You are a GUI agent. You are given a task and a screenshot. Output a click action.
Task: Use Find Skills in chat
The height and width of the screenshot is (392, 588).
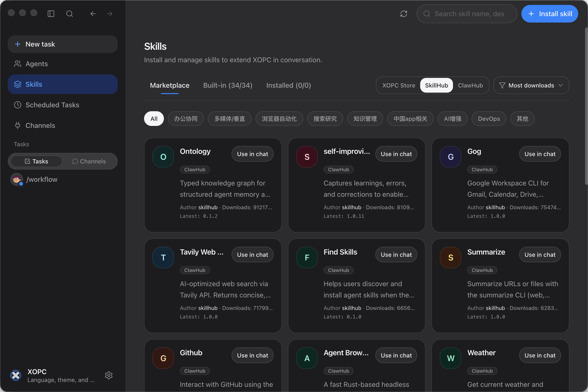pos(396,255)
